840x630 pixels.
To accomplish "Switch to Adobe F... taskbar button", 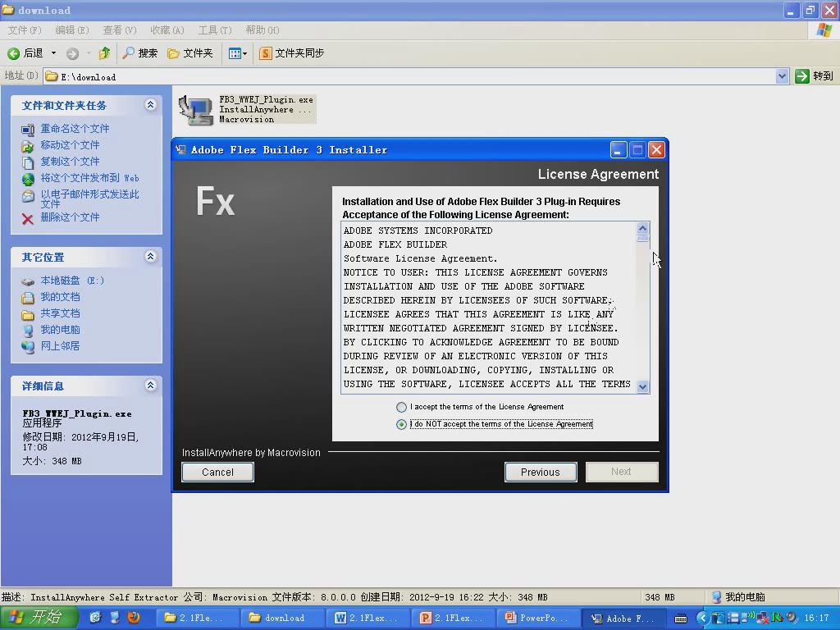I will pyautogui.click(x=623, y=619).
